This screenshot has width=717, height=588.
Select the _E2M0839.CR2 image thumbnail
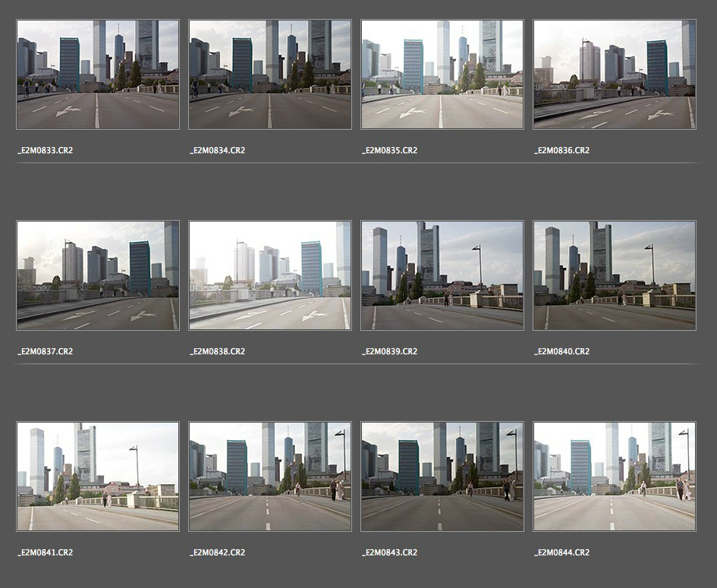(442, 275)
